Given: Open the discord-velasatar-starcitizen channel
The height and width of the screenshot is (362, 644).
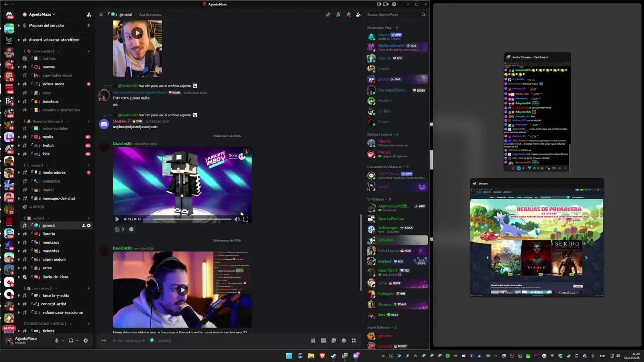Looking at the screenshot, I should tap(55, 40).
